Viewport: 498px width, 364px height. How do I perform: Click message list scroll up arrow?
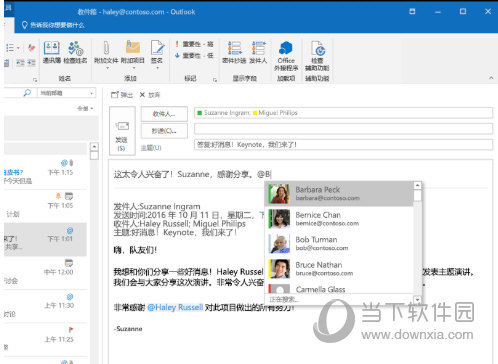[x=94, y=147]
